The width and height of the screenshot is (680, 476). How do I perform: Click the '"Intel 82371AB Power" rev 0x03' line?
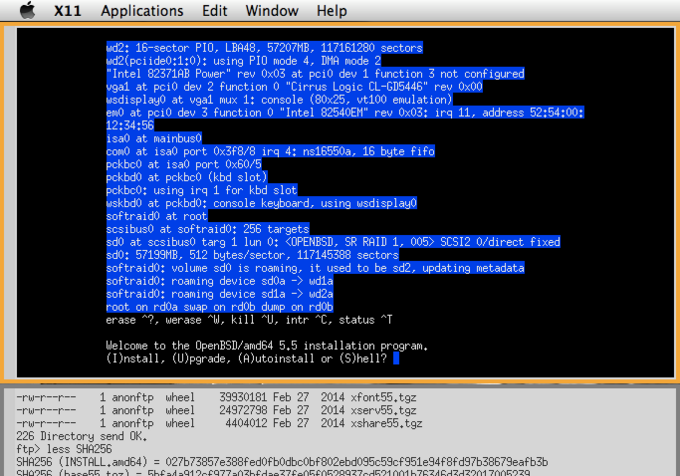(315, 74)
